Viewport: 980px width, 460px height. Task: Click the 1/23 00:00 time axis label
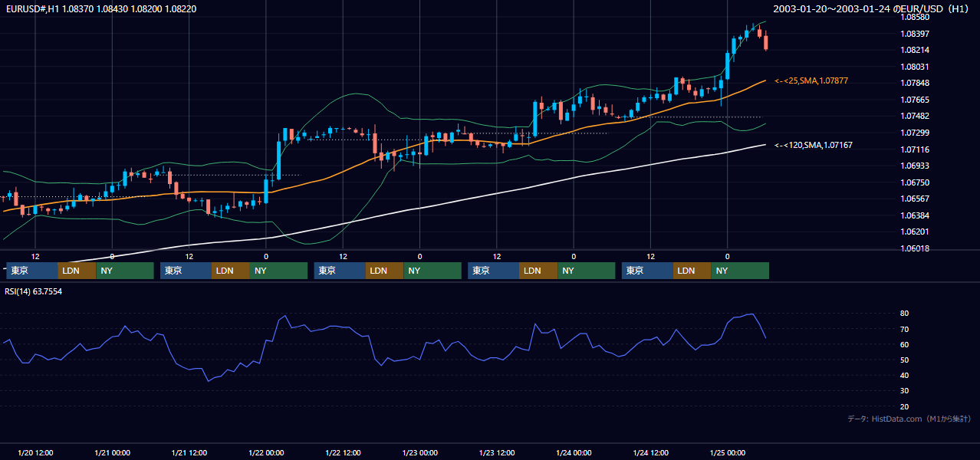(420, 452)
